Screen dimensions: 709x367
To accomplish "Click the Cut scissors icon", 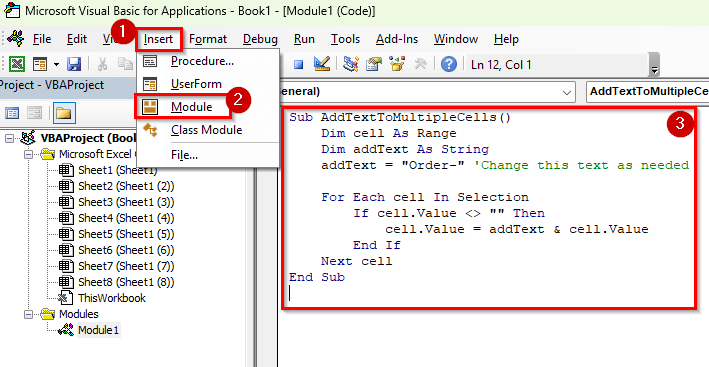I will point(103,64).
